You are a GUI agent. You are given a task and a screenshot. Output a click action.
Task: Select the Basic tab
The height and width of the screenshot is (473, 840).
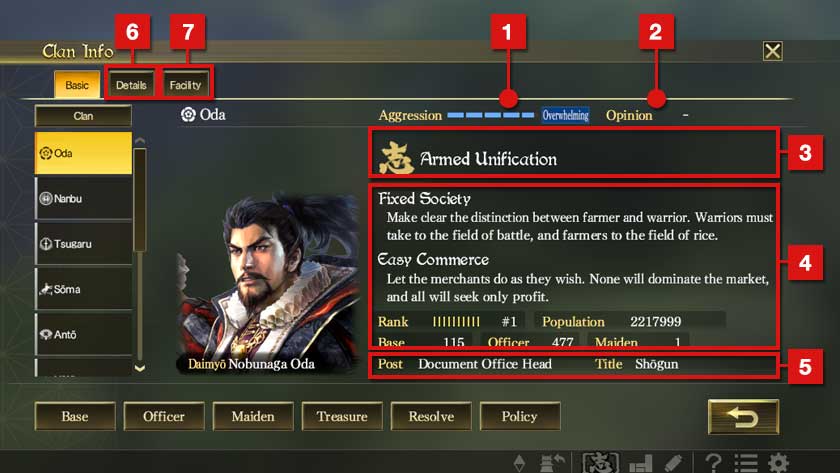[77, 85]
